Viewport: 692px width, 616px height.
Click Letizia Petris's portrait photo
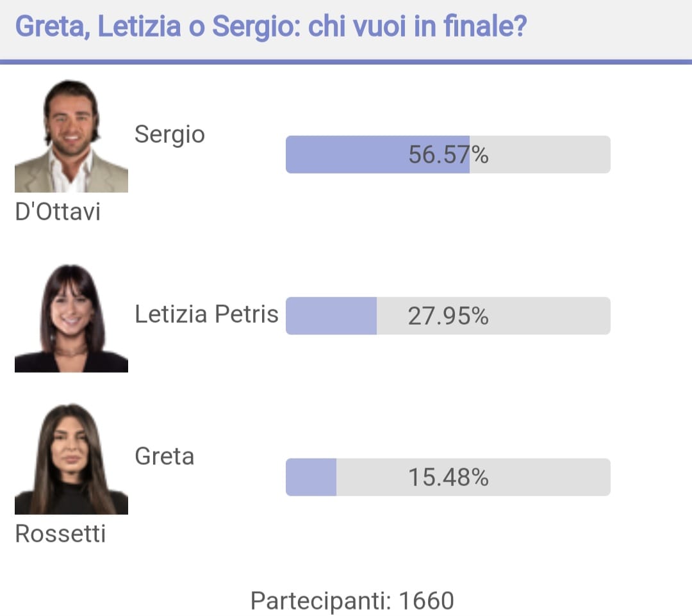click(72, 318)
